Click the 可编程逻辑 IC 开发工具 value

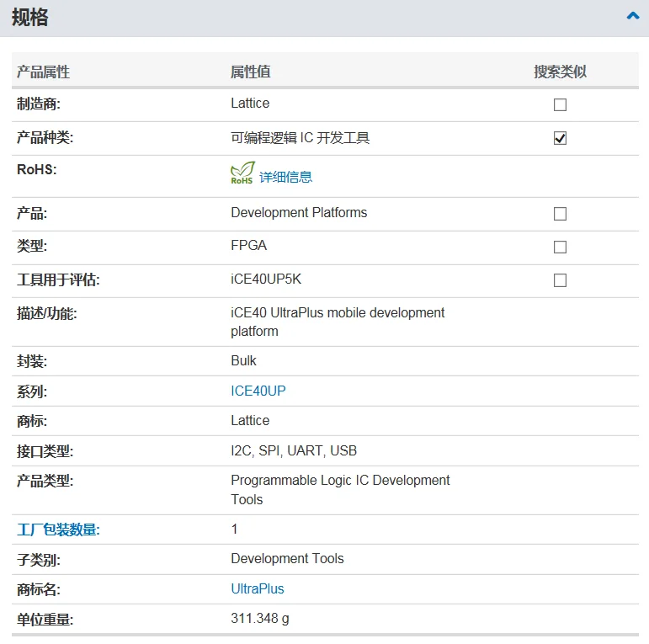[300, 138]
